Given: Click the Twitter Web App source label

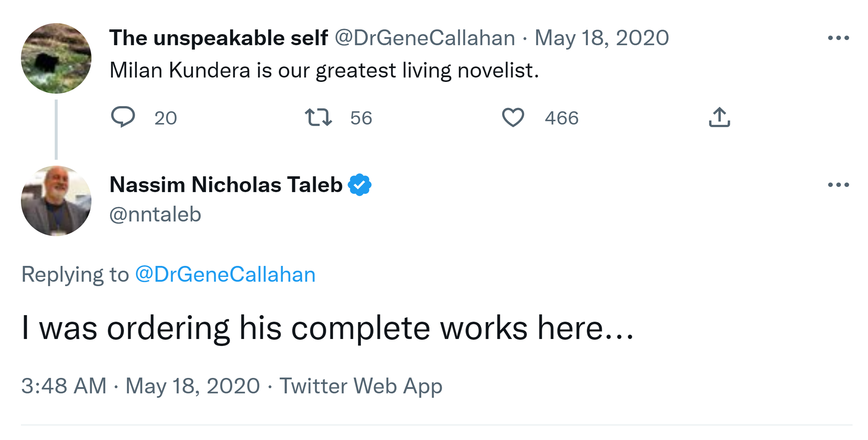Looking at the screenshot, I should [x=361, y=386].
